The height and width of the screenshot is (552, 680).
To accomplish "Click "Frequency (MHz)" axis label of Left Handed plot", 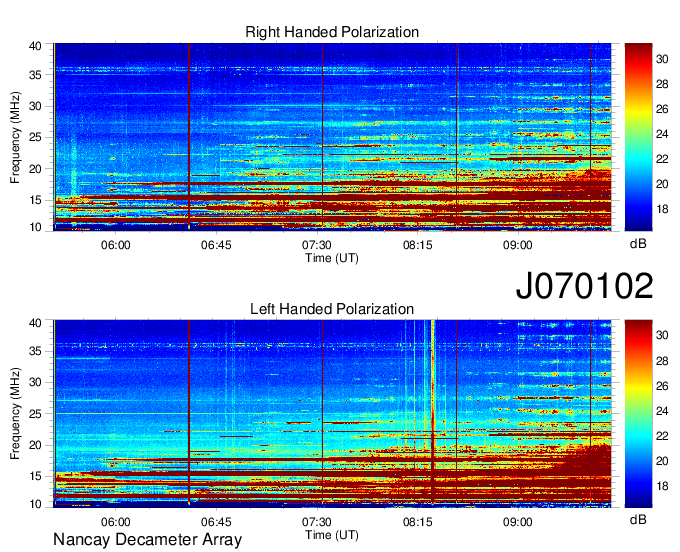I will 15,414.
